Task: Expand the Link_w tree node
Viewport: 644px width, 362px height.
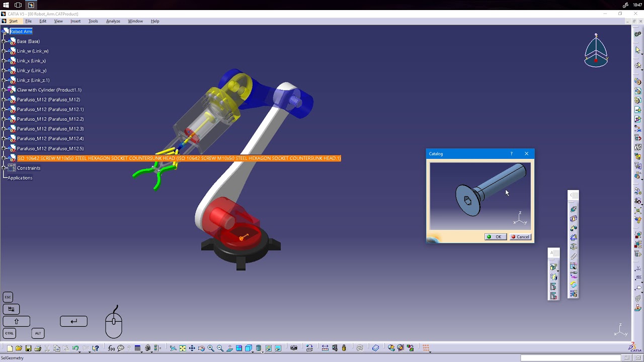Action: [x=4, y=51]
